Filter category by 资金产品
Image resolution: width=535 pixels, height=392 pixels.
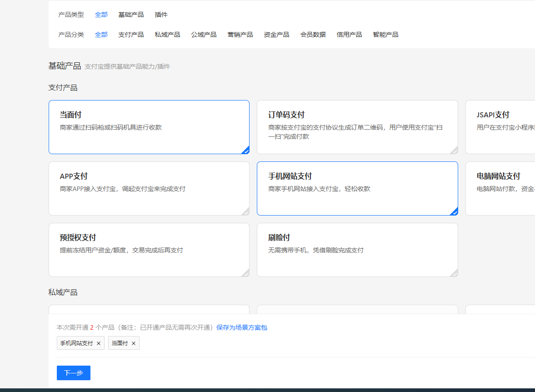pos(276,35)
